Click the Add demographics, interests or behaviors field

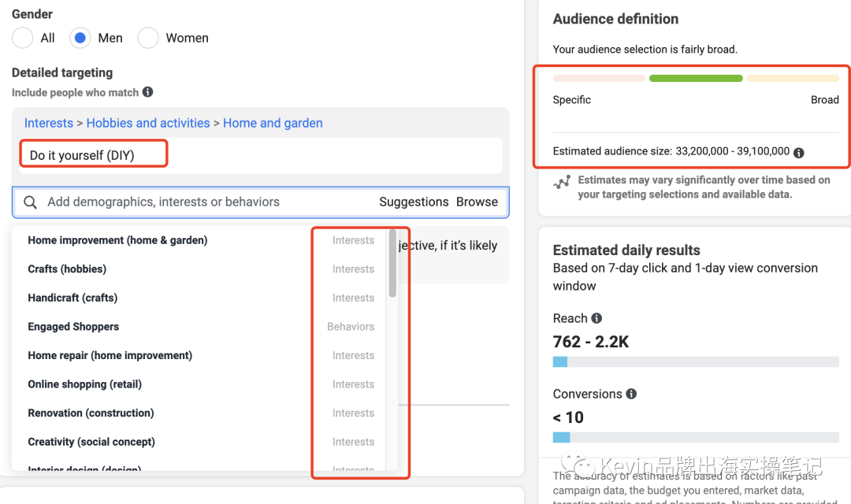pos(197,202)
